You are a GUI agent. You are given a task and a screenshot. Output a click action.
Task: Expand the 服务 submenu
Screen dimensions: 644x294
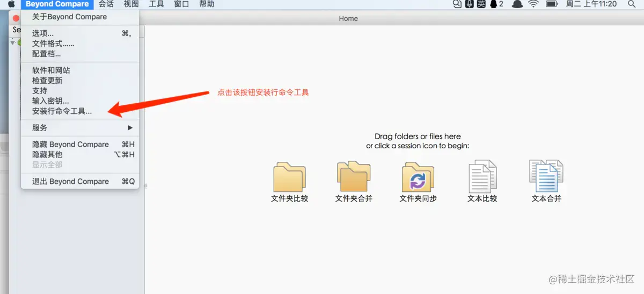(80, 128)
